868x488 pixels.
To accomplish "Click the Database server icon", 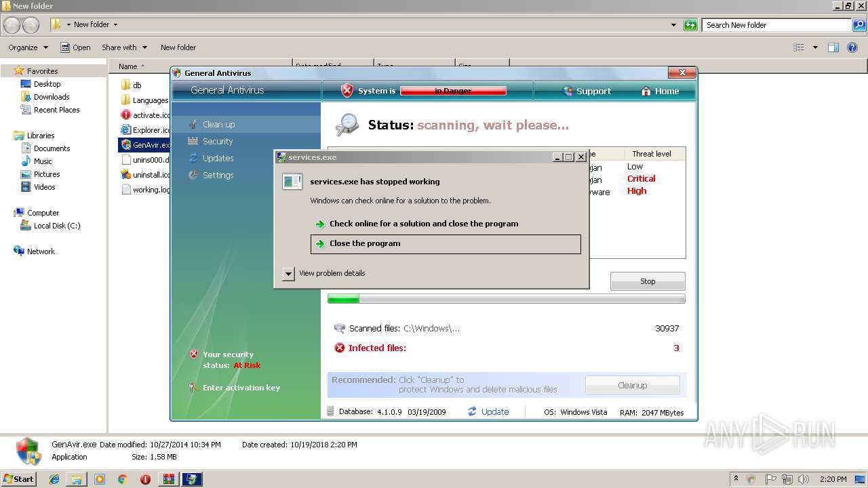I will (331, 411).
